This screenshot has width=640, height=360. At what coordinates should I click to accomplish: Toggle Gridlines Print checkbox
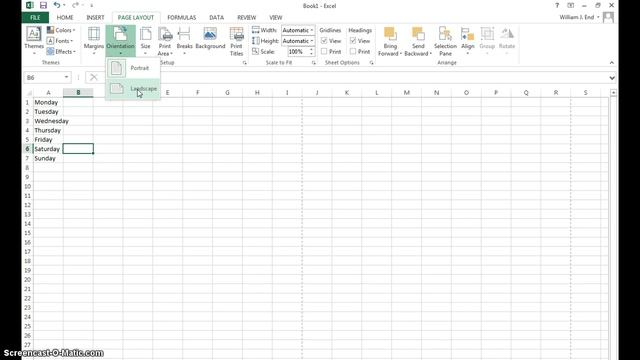[x=324, y=51]
